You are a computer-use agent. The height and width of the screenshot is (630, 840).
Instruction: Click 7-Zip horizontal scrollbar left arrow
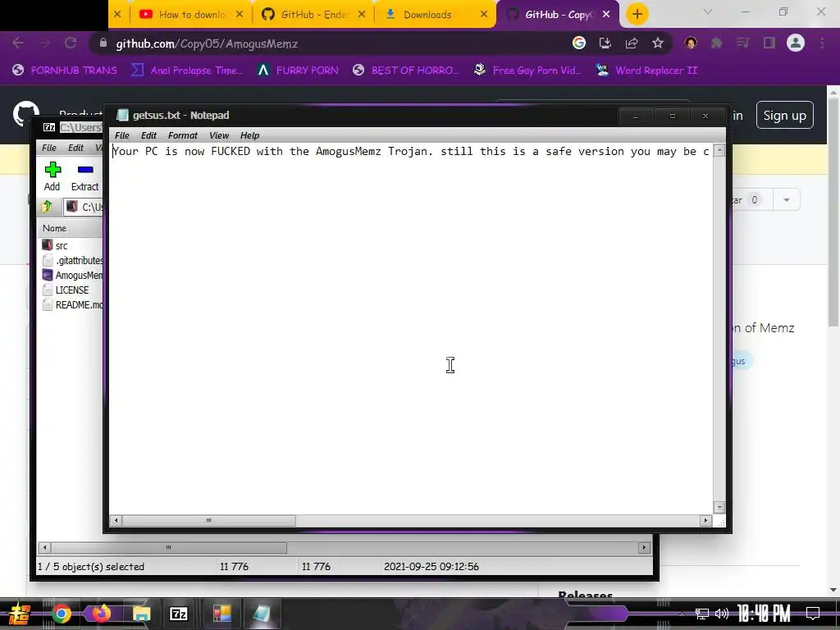[45, 547]
